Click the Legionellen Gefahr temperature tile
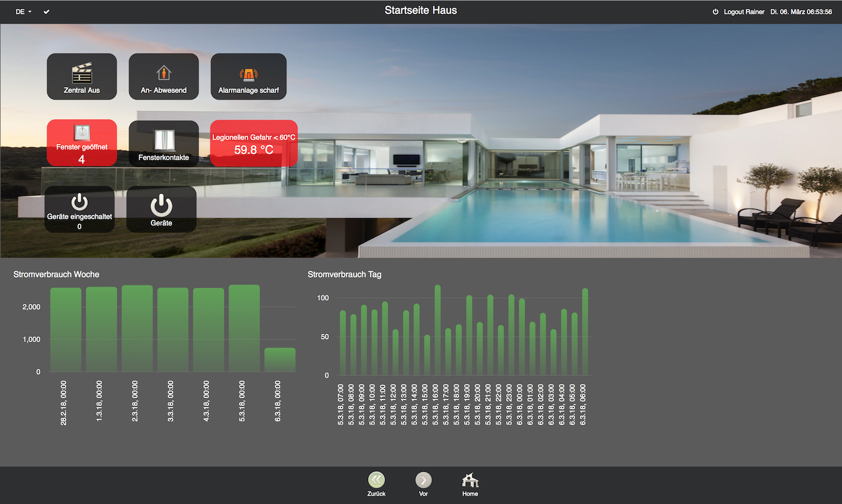Image resolution: width=842 pixels, height=504 pixels. (x=254, y=144)
